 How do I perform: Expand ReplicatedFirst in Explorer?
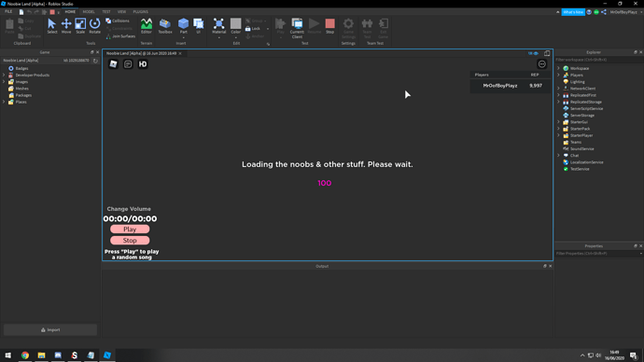tap(558, 95)
